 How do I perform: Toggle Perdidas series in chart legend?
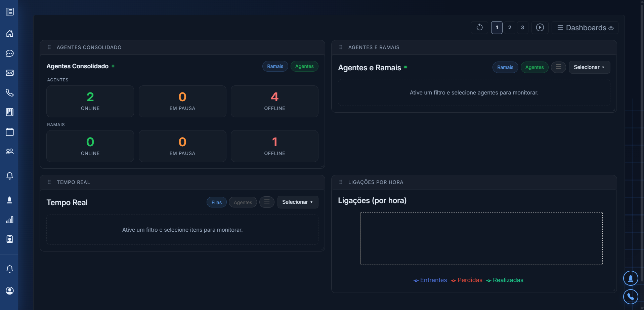click(x=467, y=280)
